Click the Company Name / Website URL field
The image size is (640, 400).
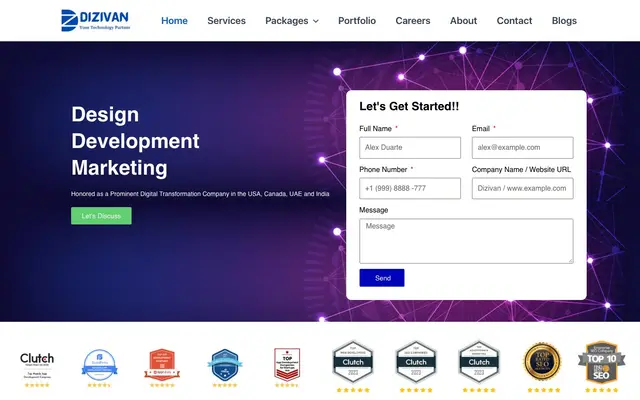[x=522, y=188]
